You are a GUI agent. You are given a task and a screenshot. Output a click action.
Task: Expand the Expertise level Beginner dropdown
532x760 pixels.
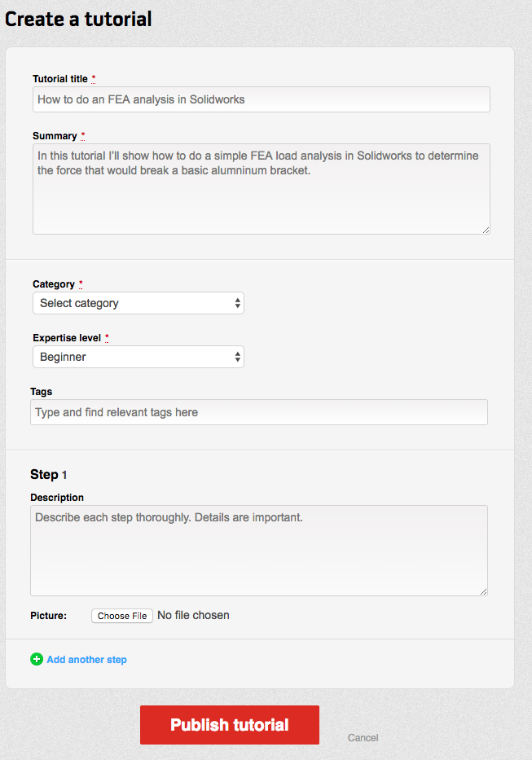click(x=138, y=357)
